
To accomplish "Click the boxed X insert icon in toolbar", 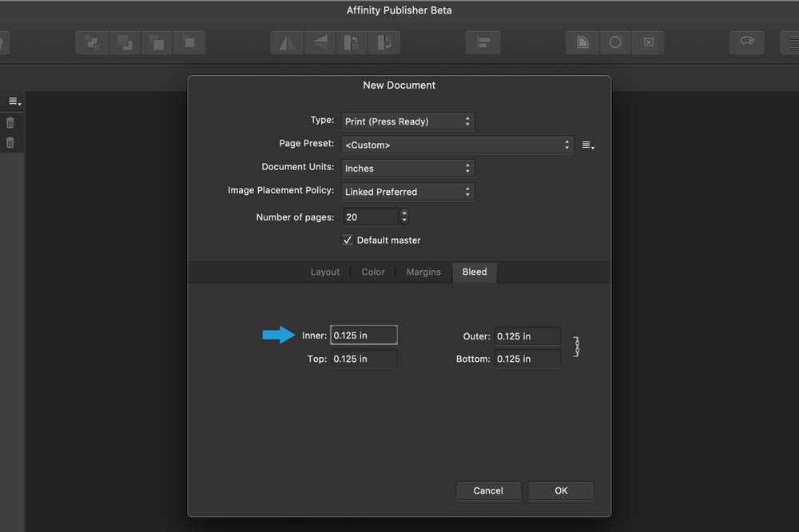I will 648,43.
